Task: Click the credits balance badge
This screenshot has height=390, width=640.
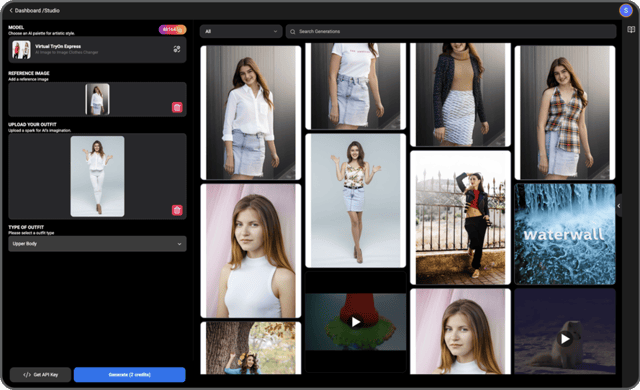Action: tap(172, 29)
